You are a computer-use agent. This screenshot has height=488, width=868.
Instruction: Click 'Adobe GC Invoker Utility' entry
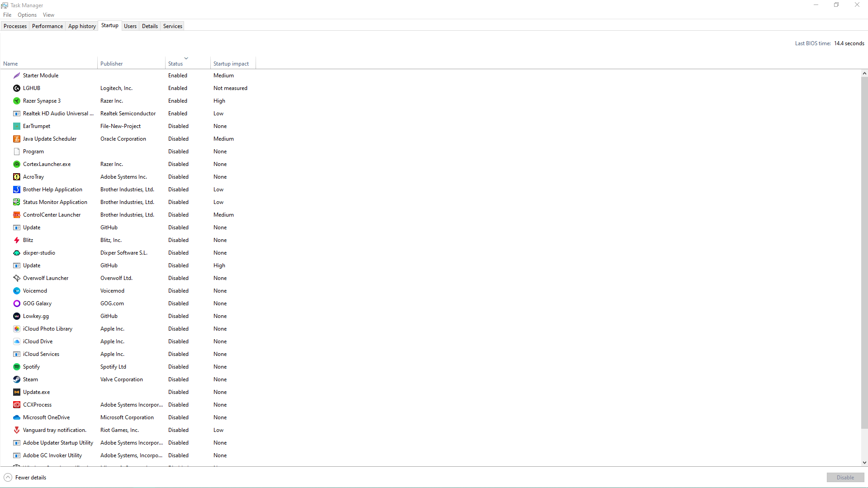[52, 455]
